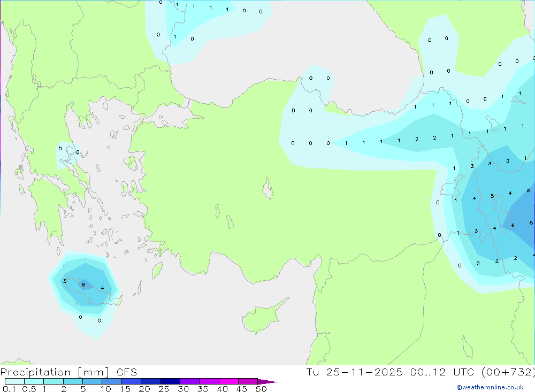Viewport: 535px width, 392px height.
Task: Click the '0.1' legend label
Action: [x=9, y=389]
